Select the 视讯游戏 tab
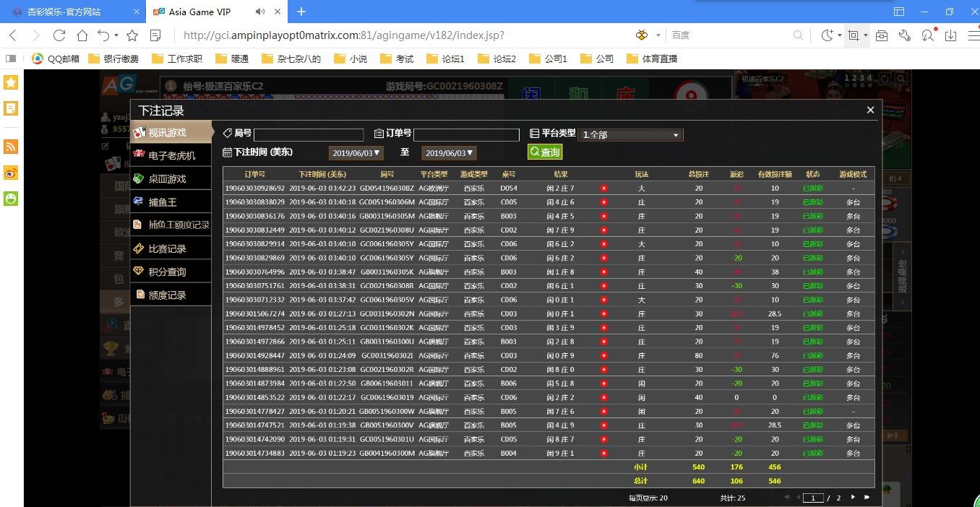The width and height of the screenshot is (980, 507). pyautogui.click(x=171, y=132)
